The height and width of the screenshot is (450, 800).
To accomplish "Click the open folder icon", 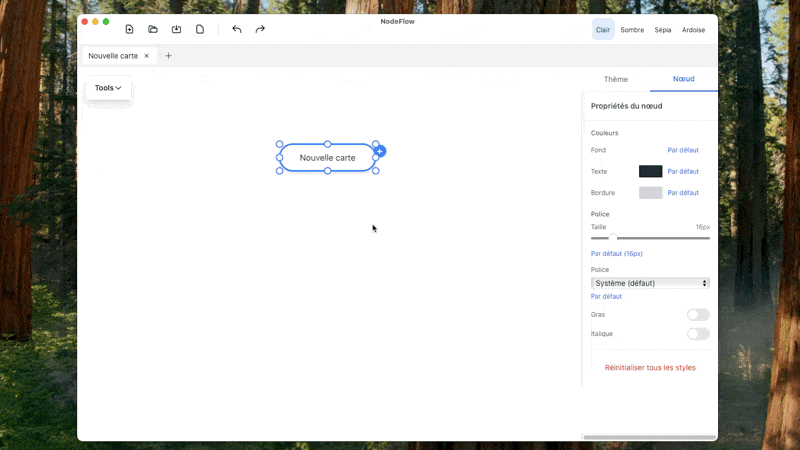I will click(x=153, y=29).
